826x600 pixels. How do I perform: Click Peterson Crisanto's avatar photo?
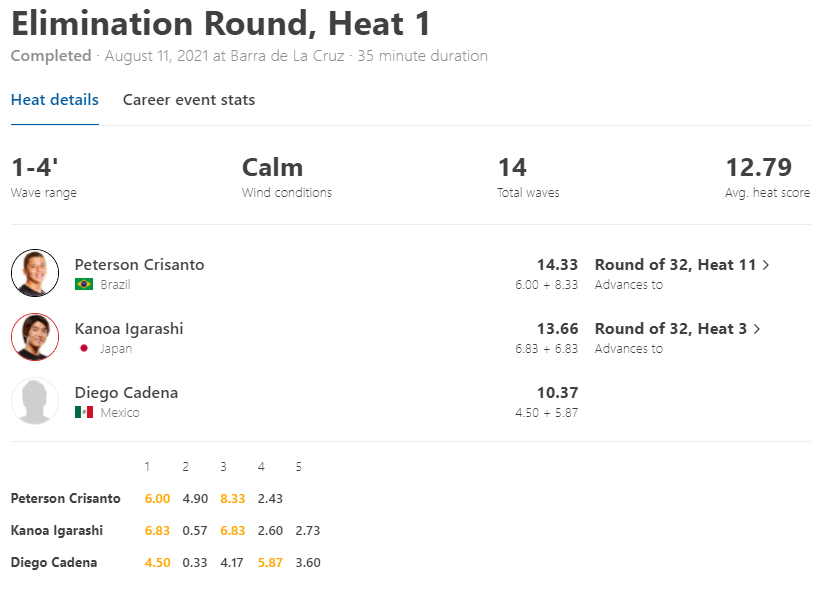click(x=35, y=273)
